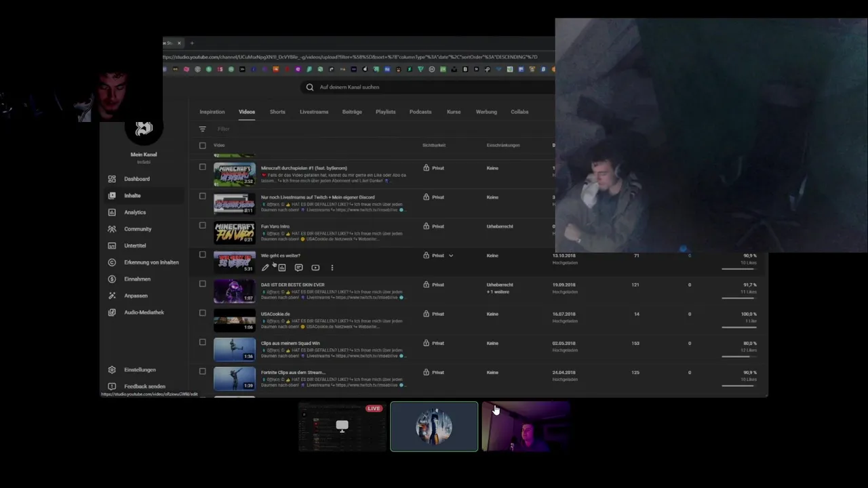Select checkbox for USACookie.de
The width and height of the screenshot is (868, 488).
[202, 312]
